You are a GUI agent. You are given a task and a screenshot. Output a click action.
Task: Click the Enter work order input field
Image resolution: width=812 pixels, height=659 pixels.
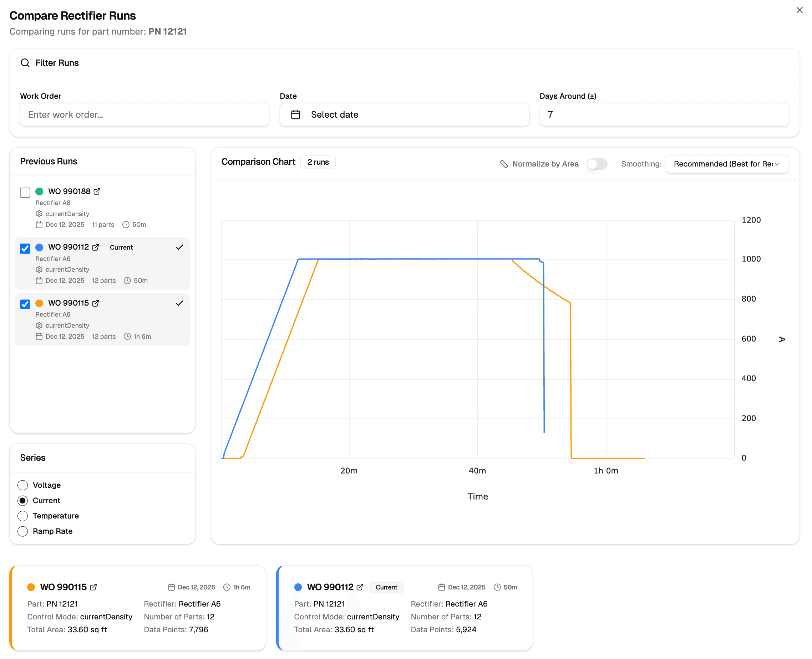[144, 114]
